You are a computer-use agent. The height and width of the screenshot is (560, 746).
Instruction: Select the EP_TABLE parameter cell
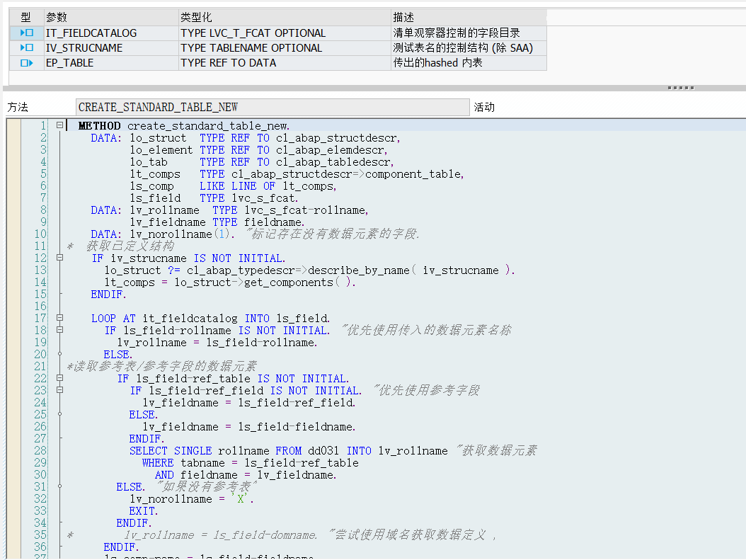click(111, 63)
